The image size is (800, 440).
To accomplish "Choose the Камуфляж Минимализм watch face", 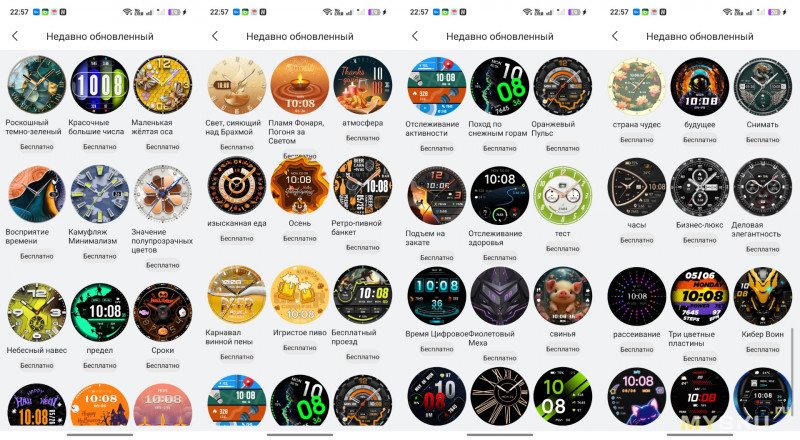I will pos(99,194).
